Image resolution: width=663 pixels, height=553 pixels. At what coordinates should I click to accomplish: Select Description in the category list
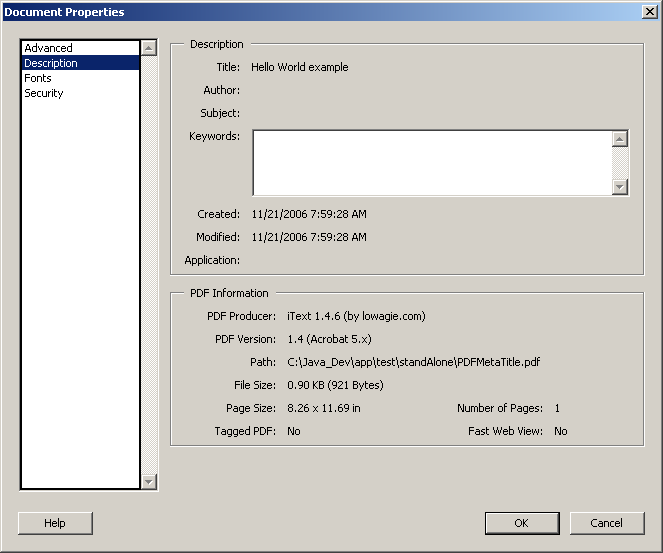tap(80, 63)
